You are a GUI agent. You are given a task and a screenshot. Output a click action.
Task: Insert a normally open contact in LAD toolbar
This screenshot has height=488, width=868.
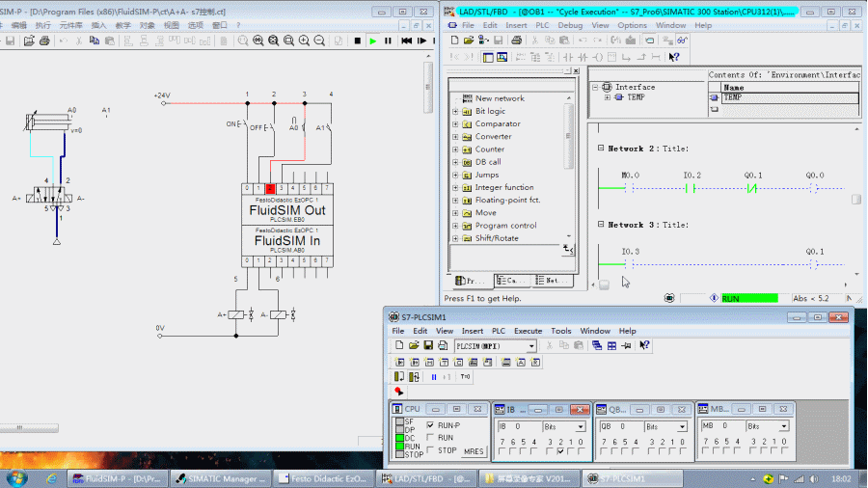(568, 57)
